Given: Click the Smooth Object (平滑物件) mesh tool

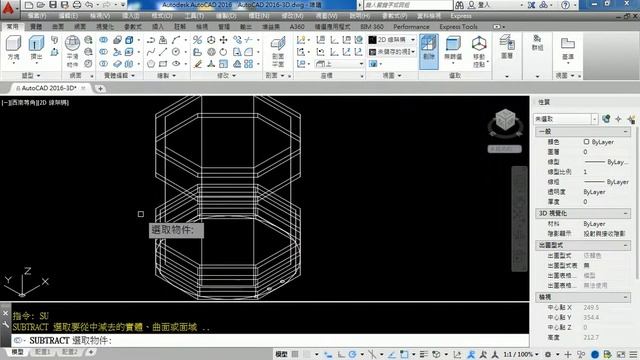Looking at the screenshot, I should (72, 51).
